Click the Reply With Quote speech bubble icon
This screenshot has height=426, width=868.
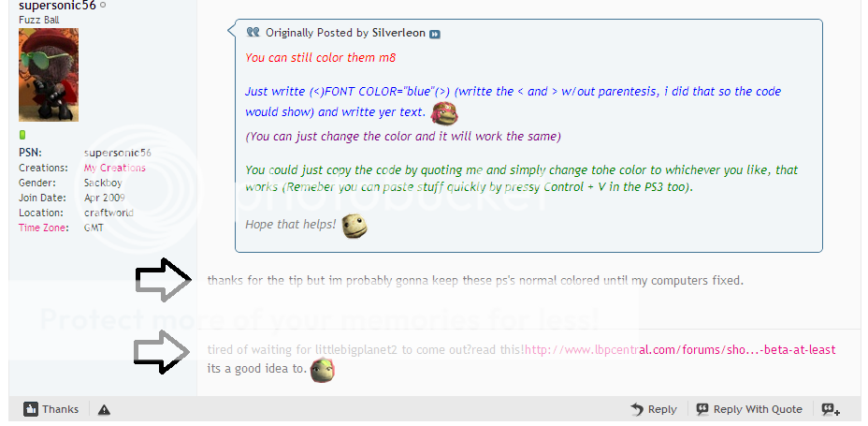pos(702,409)
